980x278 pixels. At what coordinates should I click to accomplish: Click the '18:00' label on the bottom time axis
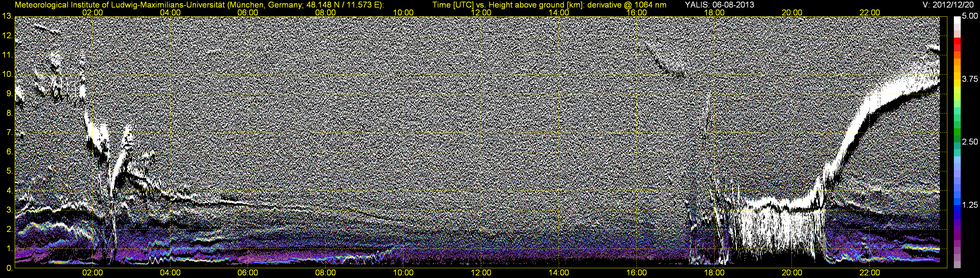tap(714, 273)
